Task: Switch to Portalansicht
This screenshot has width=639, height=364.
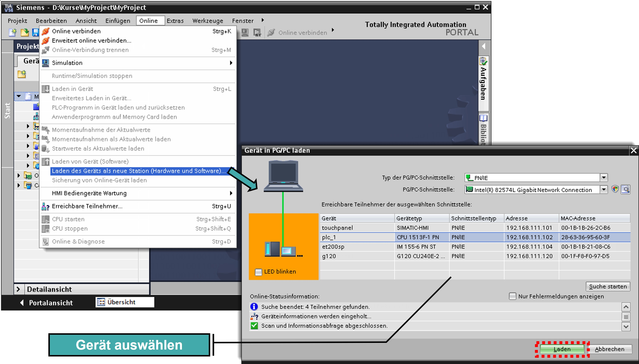Action: click(x=46, y=303)
